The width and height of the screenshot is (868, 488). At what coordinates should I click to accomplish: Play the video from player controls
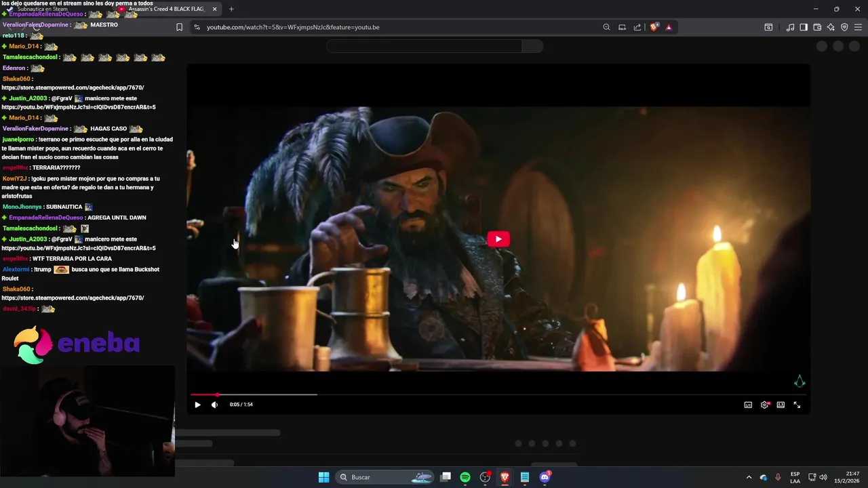[197, 405]
